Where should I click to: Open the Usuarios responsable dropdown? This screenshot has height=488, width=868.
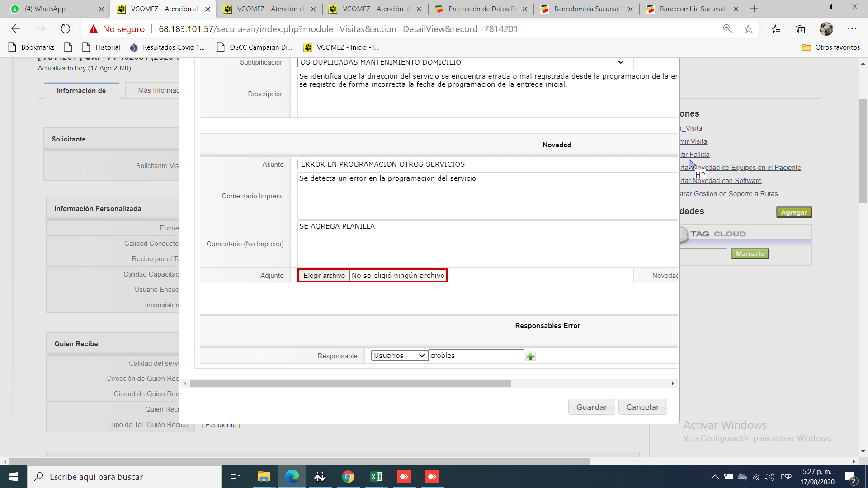(400, 356)
